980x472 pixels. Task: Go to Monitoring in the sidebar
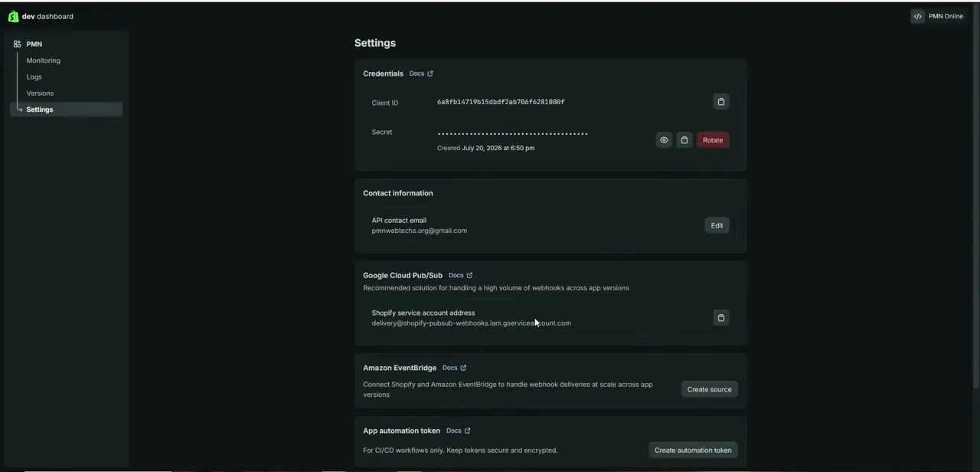click(x=43, y=61)
